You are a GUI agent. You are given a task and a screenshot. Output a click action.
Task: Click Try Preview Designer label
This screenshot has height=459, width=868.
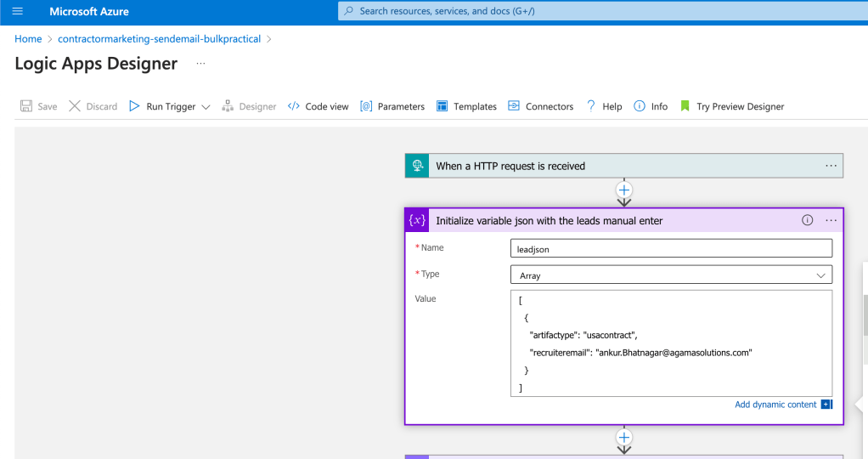[740, 106]
